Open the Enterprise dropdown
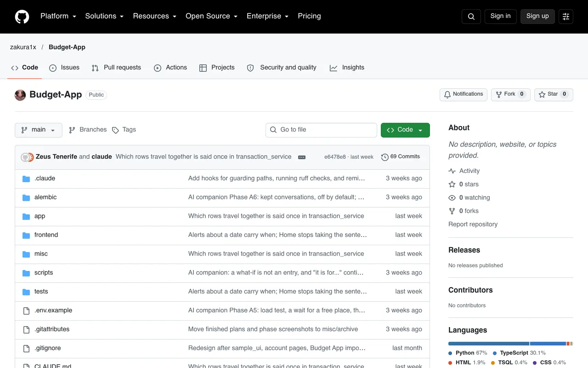 tap(267, 16)
